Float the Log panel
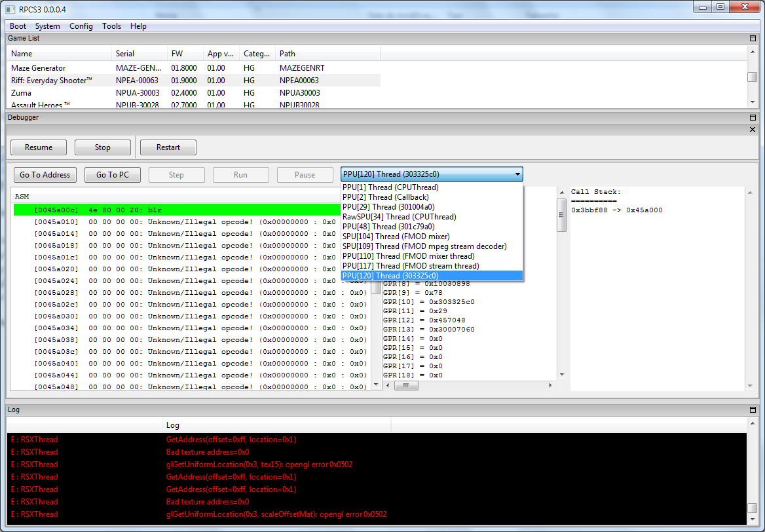Screen dimensions: 765x532 pyautogui.click(x=753, y=409)
